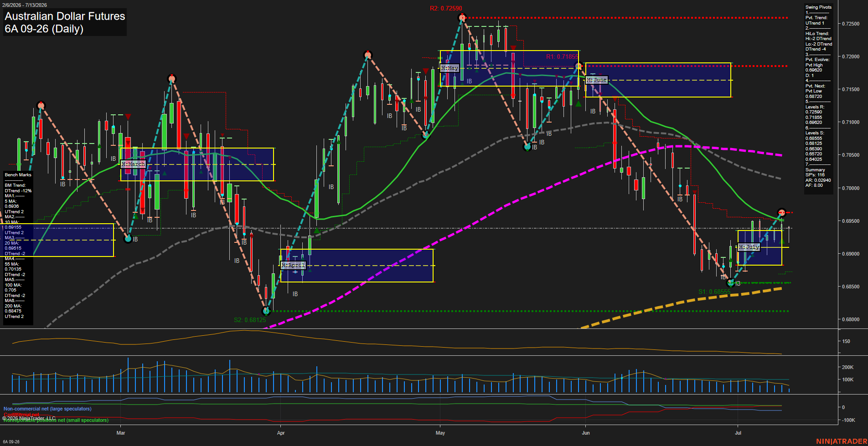This screenshot has width=868, height=446.
Task: Select the Levels R heading in Swing Pivots
Action: coord(815,107)
